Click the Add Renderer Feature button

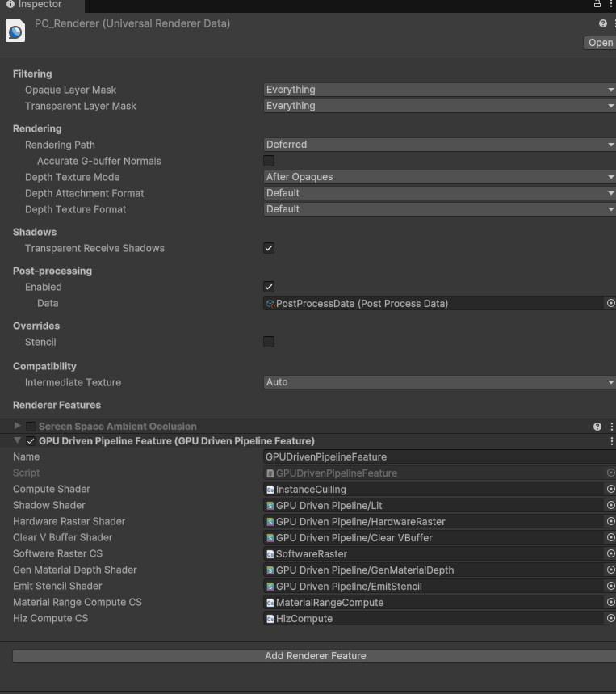coord(315,656)
